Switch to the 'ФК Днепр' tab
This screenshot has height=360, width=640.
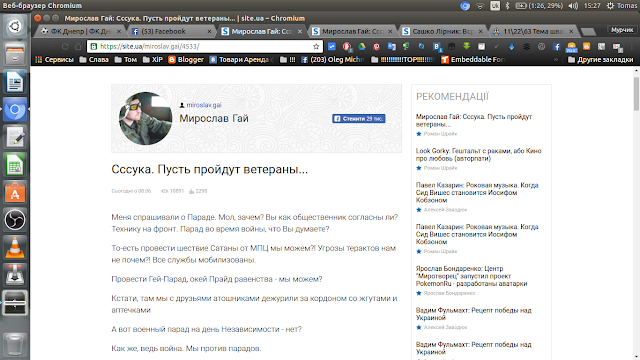(x=81, y=31)
